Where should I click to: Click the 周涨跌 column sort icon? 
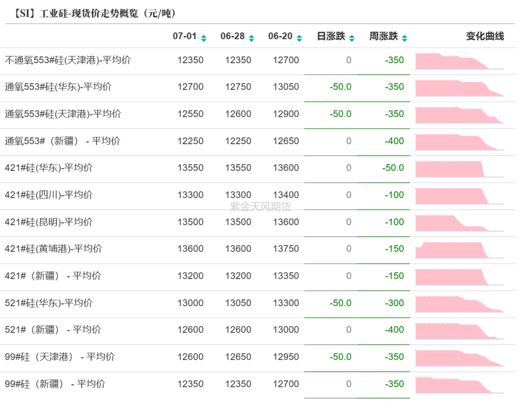[x=404, y=38]
